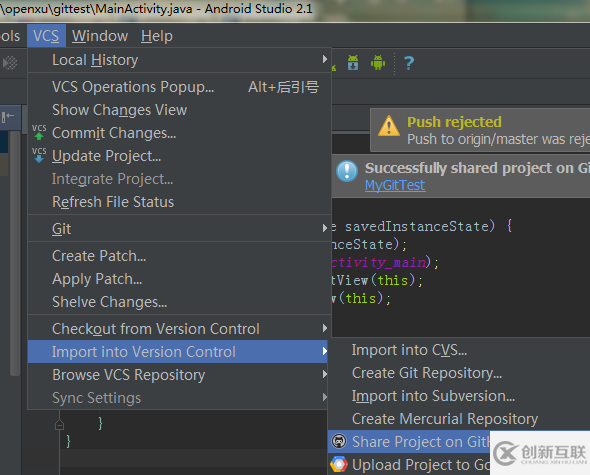590x475 pixels.
Task: Click the blue info notification icon
Action: coord(347,171)
